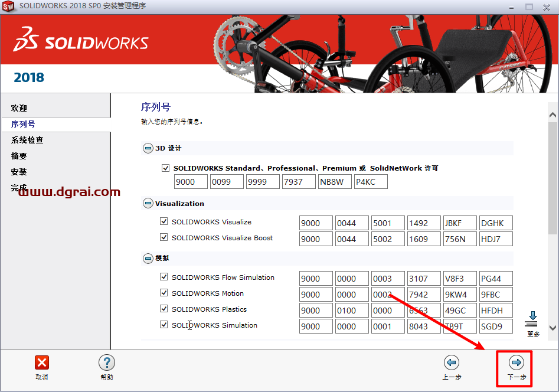Click Flow Simulation serial field V8F3
The image size is (559, 392).
(460, 279)
